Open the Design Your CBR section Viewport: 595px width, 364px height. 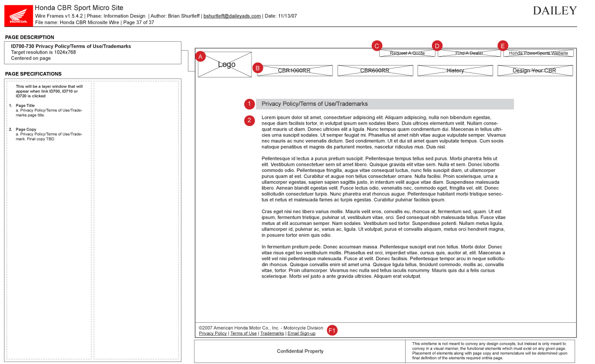pos(535,71)
